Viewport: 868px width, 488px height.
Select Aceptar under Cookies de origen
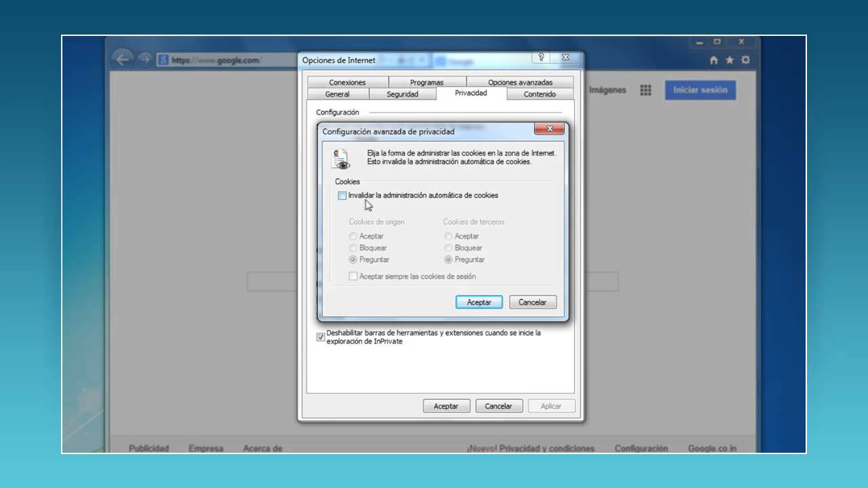(x=353, y=236)
